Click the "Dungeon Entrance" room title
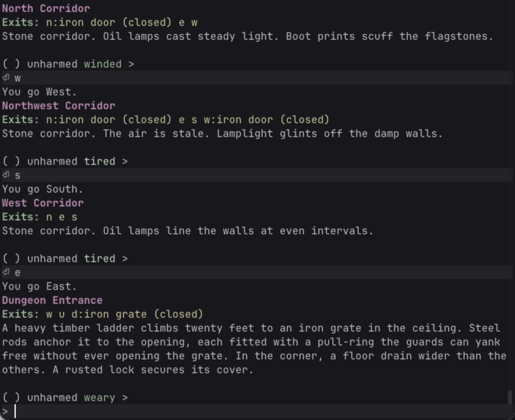This screenshot has height=420, width=515. point(52,300)
